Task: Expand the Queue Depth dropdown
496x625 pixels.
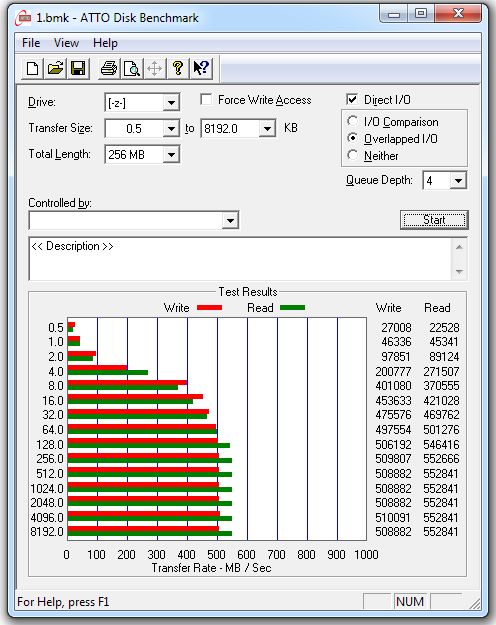Action: [x=458, y=181]
